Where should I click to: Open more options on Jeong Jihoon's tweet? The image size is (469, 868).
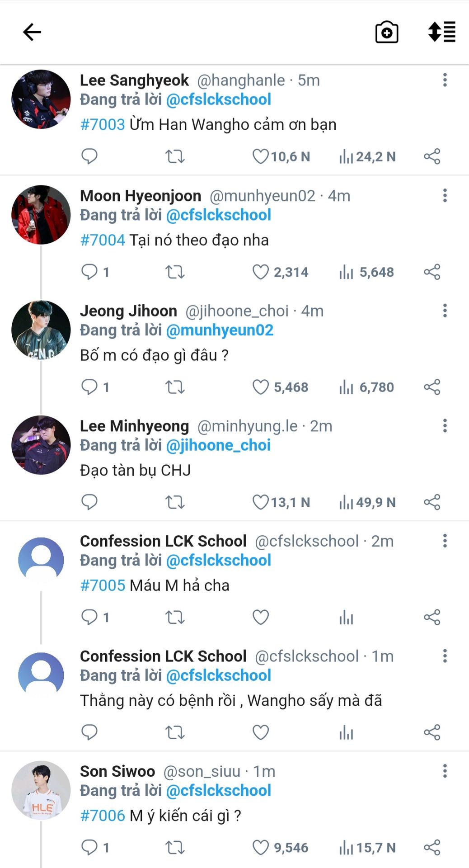pyautogui.click(x=445, y=311)
